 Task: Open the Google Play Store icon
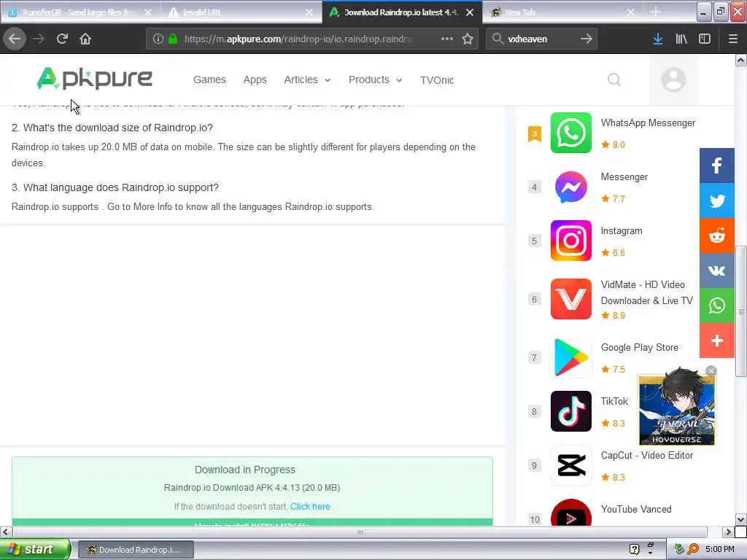pyautogui.click(x=570, y=357)
